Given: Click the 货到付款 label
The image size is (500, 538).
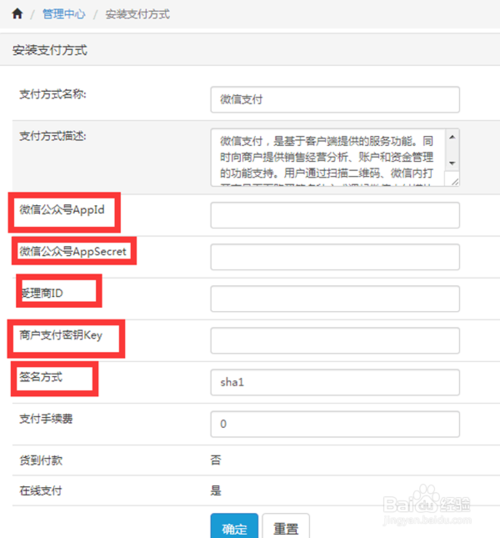Looking at the screenshot, I should point(41,460).
